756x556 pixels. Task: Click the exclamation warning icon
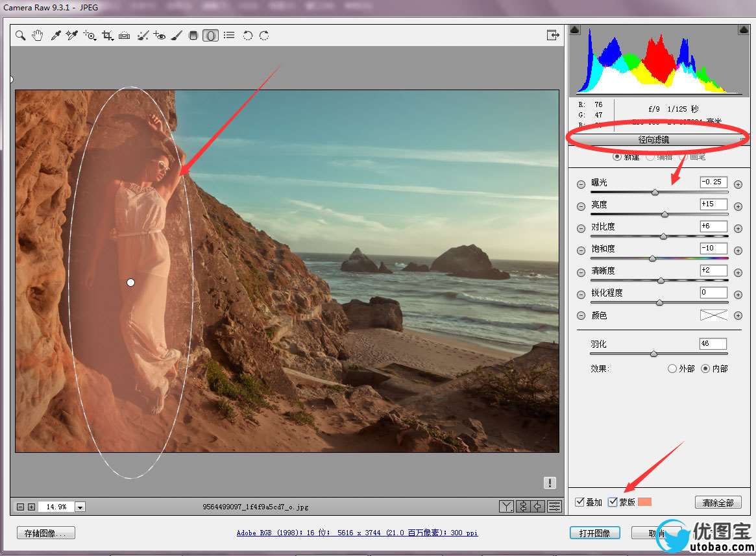click(550, 483)
